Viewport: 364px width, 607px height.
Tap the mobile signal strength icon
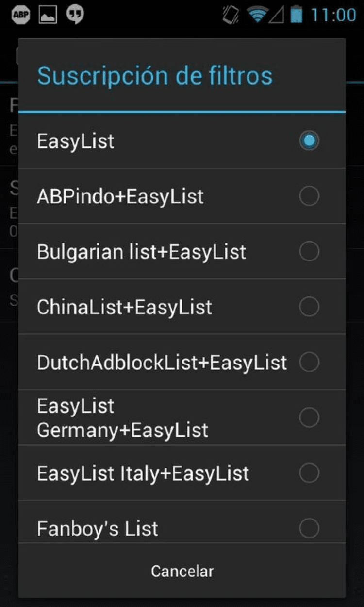277,15
